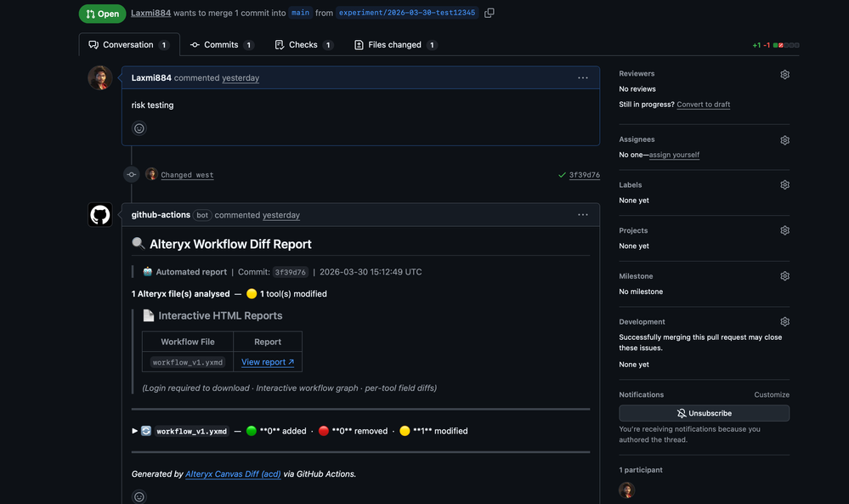Switch to the Conversation tab

pyautogui.click(x=129, y=45)
